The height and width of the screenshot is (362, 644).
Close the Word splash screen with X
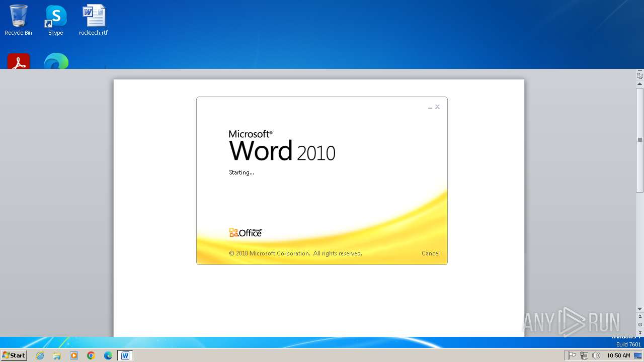pyautogui.click(x=438, y=107)
